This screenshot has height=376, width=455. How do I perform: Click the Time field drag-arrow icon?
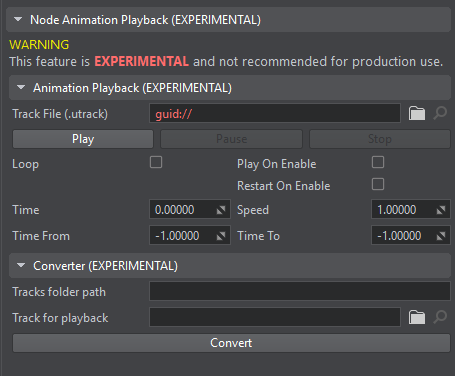click(x=221, y=210)
